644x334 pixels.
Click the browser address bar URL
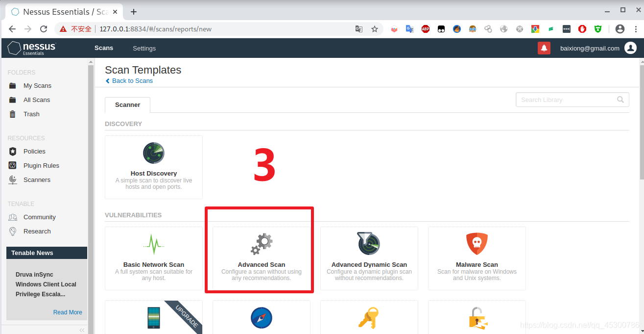156,29
